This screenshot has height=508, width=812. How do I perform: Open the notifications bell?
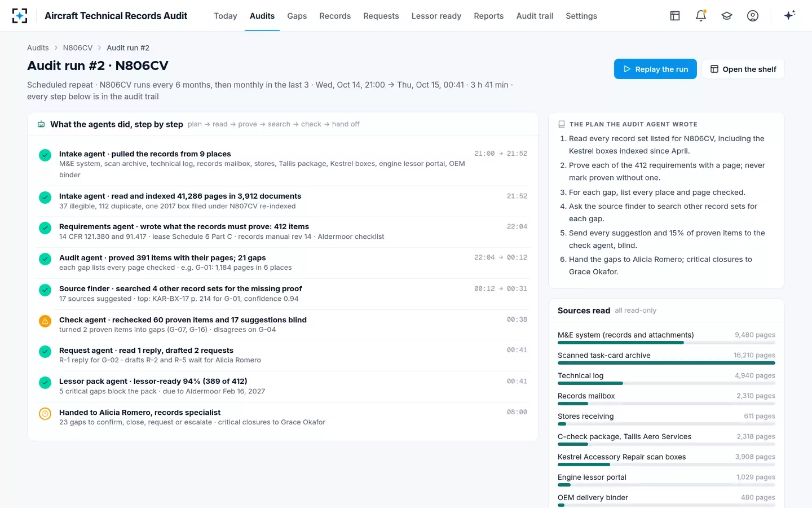pyautogui.click(x=701, y=16)
